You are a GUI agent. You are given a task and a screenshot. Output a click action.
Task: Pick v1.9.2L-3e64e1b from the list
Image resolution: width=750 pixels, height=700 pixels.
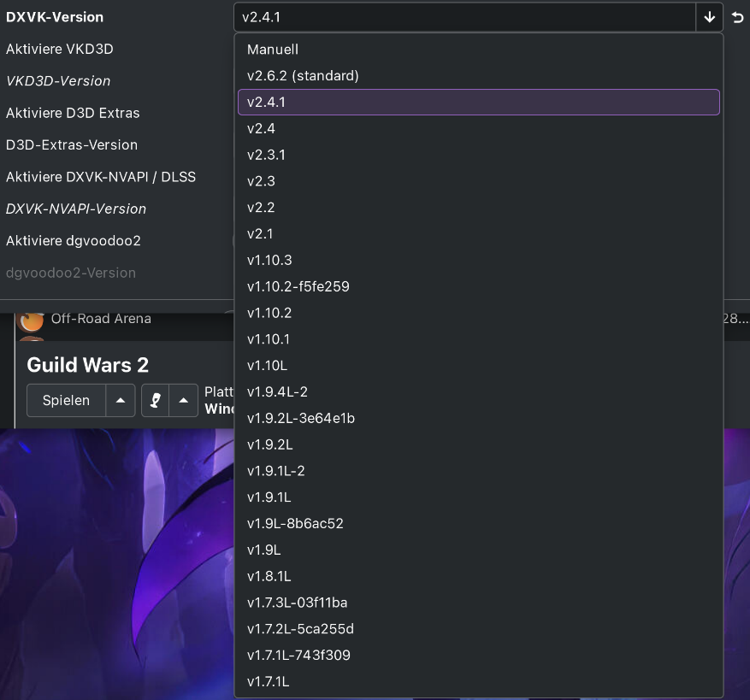pos(478,418)
